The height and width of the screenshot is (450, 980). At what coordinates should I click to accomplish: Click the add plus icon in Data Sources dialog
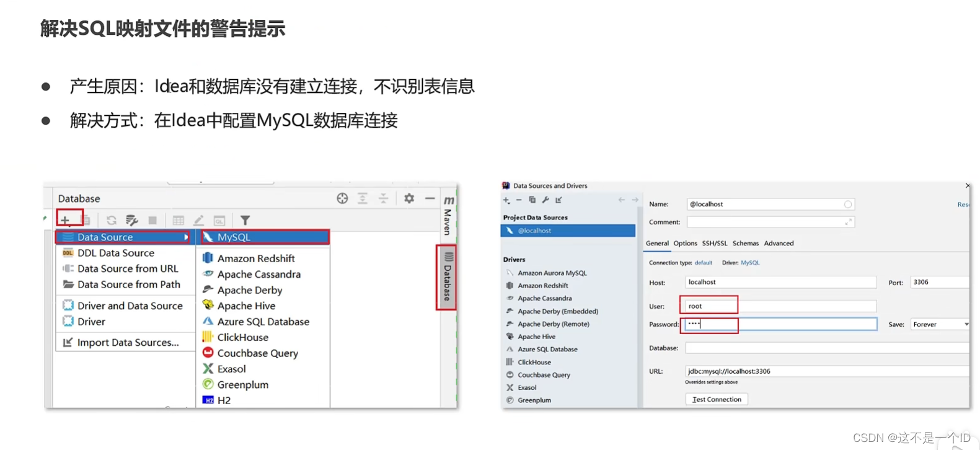(x=506, y=200)
